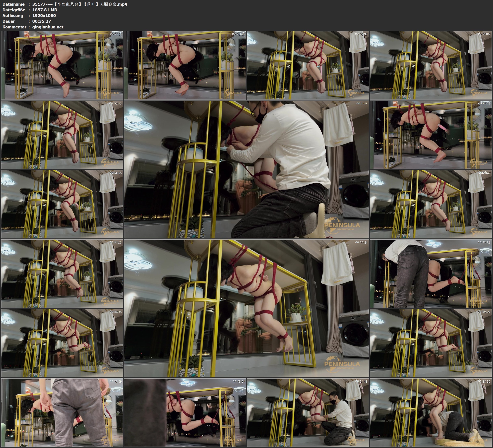Open the thumbnail timestamped 00:26:07
The image size is (493, 448).
431,343
